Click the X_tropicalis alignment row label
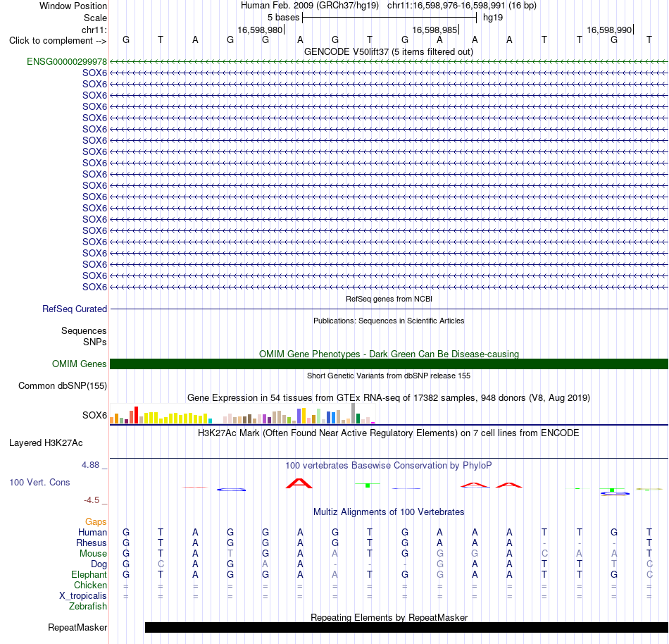Viewport: 669px width, 644px height. point(83,596)
